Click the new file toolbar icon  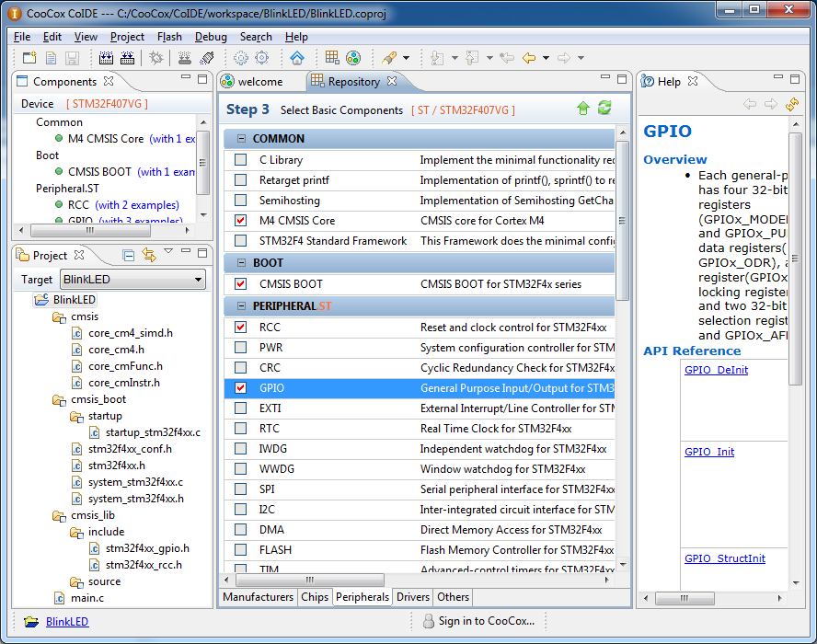[51, 58]
